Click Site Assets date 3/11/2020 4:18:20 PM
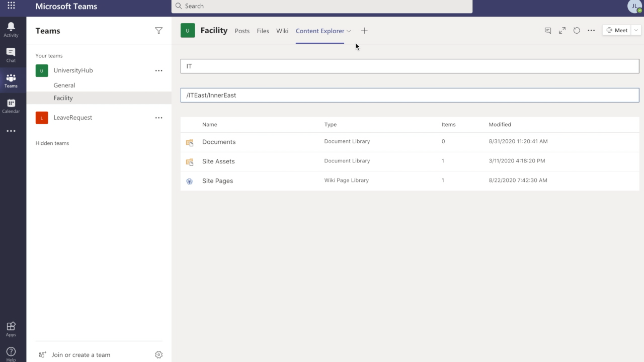644x362 pixels. 517,161
